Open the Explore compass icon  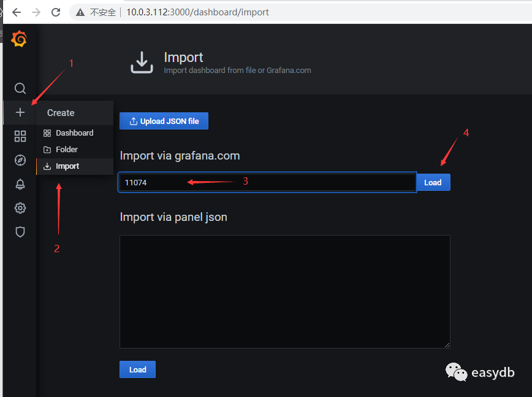20,160
